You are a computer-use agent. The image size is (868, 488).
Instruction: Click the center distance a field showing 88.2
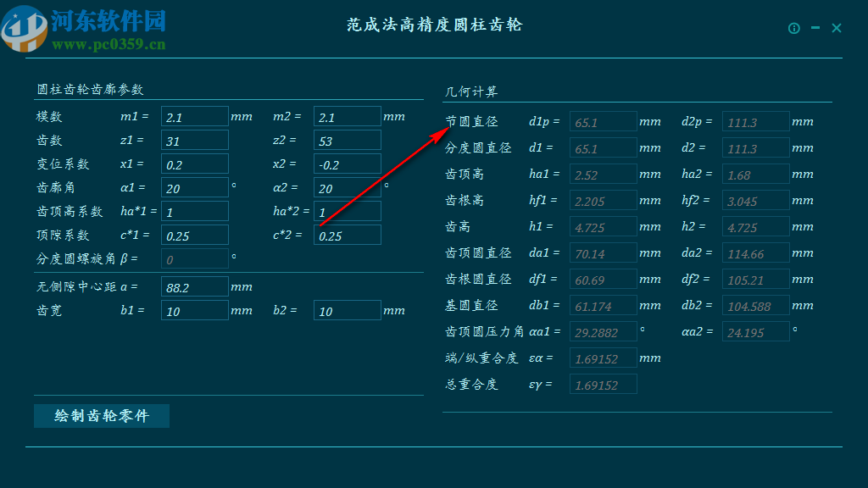coord(194,286)
